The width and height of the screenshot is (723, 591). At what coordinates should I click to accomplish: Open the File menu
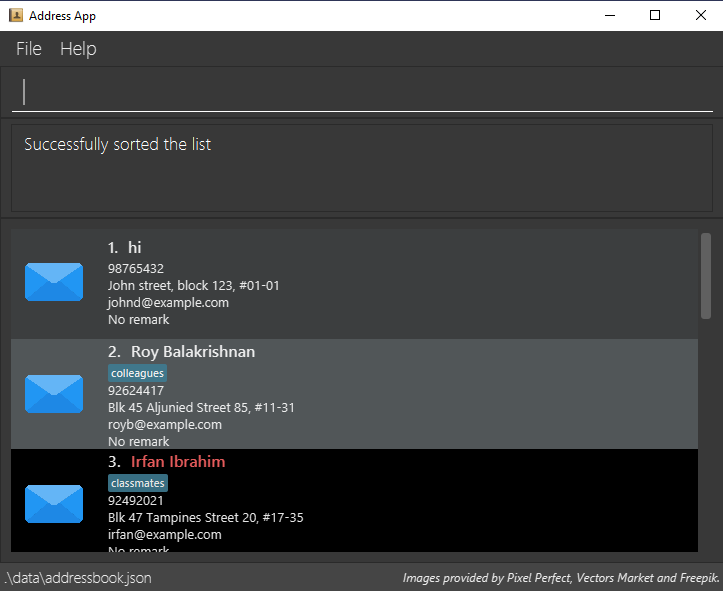tap(29, 49)
